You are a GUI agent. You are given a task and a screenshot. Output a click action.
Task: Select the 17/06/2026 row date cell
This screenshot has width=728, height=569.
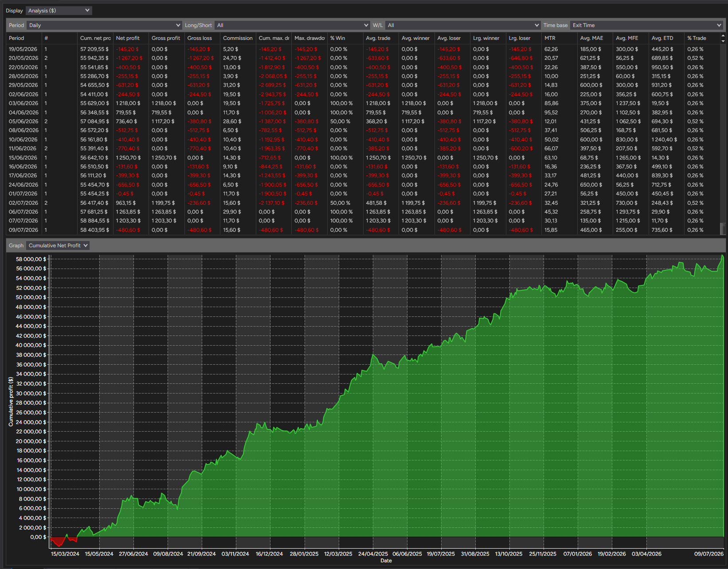pyautogui.click(x=23, y=175)
